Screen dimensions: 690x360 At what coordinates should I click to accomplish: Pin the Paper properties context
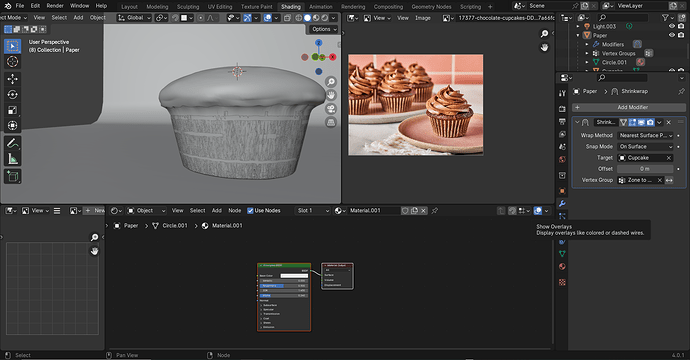click(681, 91)
